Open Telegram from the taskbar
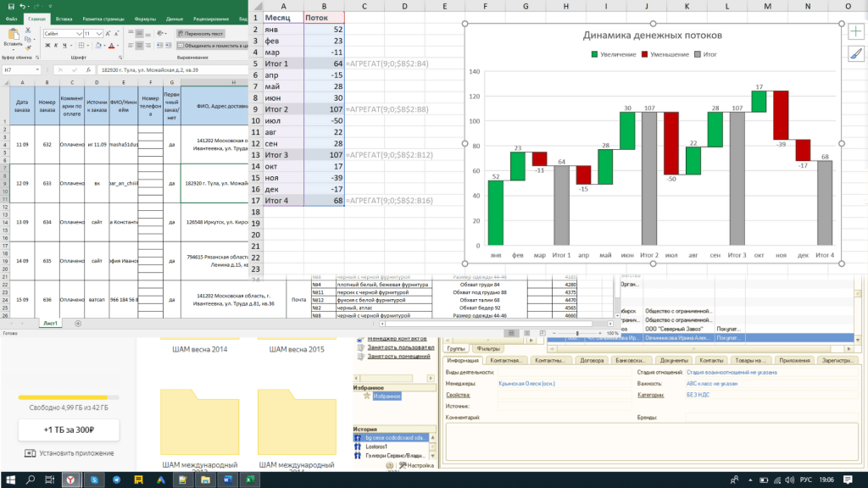 (116, 480)
